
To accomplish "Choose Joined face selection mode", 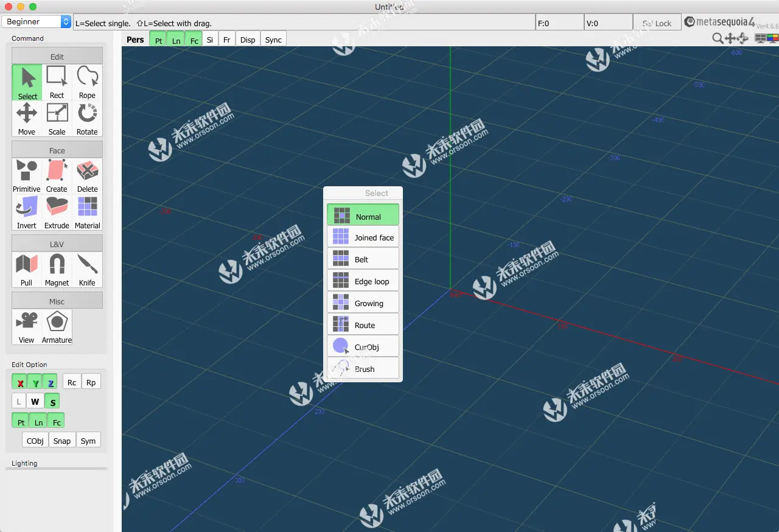I will (363, 237).
